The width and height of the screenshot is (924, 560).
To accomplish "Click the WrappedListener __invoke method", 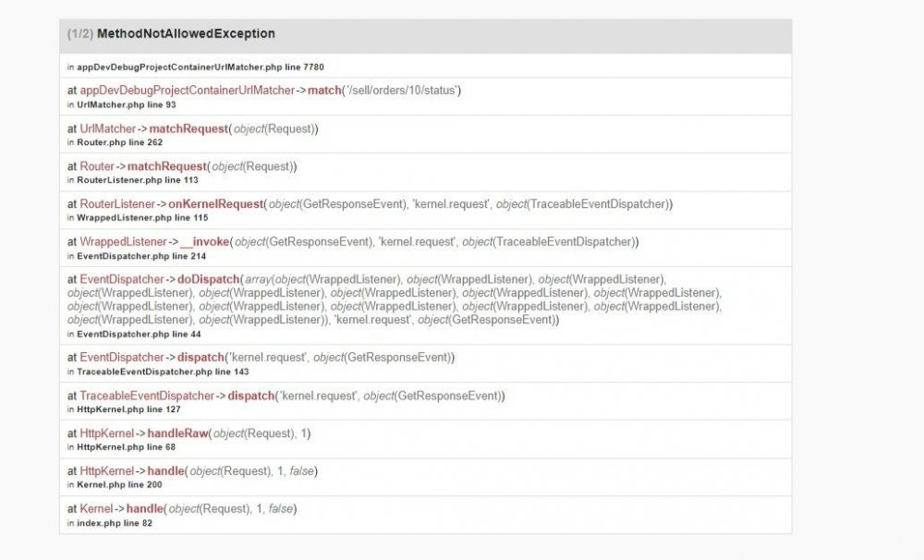I will point(205,242).
